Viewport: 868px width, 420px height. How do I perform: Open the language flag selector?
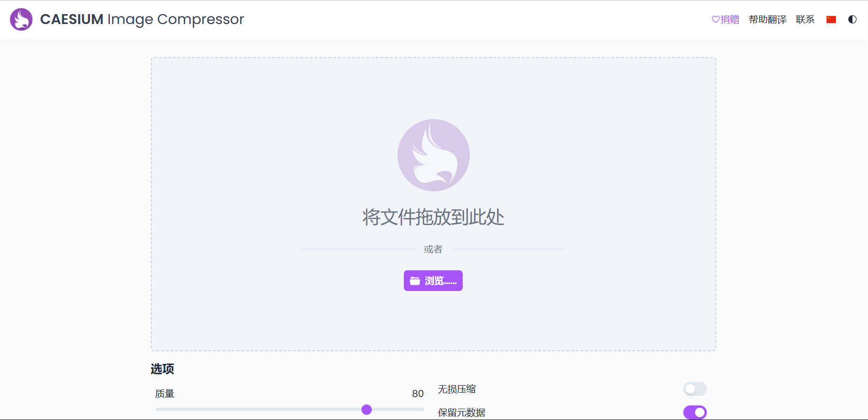click(831, 19)
